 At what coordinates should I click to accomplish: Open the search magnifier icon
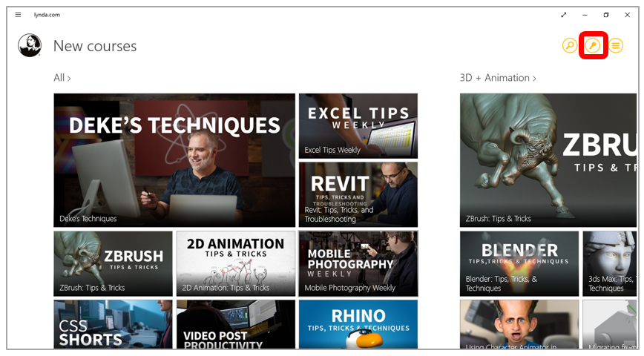pyautogui.click(x=570, y=45)
